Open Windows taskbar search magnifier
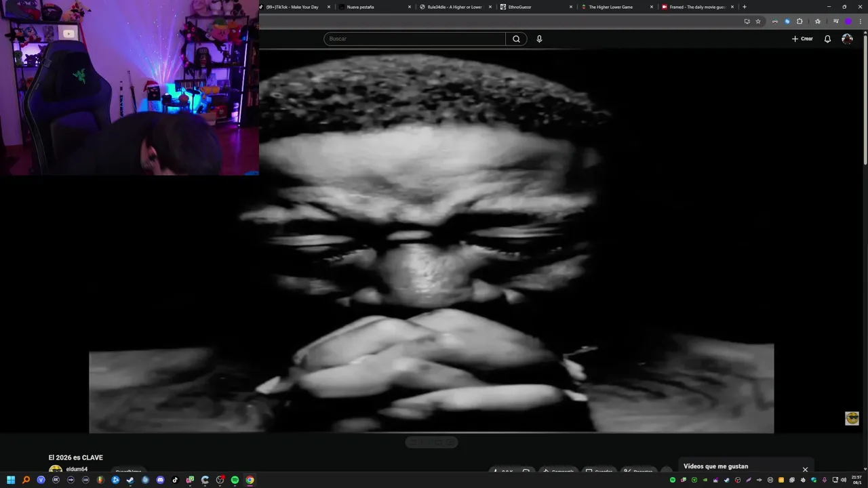The height and width of the screenshot is (488, 868). 26,480
